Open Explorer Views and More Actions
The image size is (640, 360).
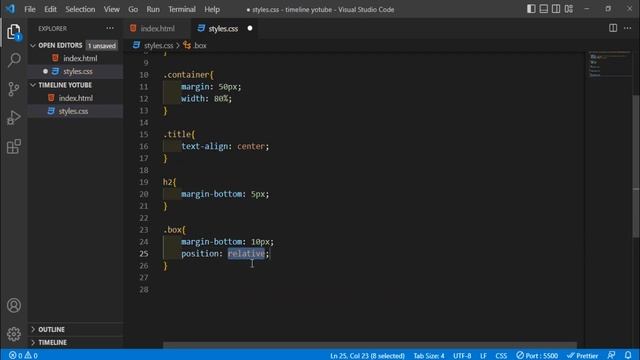point(110,28)
